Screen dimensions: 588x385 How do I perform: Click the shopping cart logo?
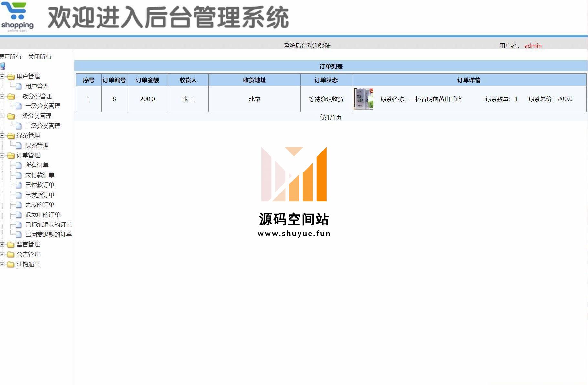click(x=17, y=17)
